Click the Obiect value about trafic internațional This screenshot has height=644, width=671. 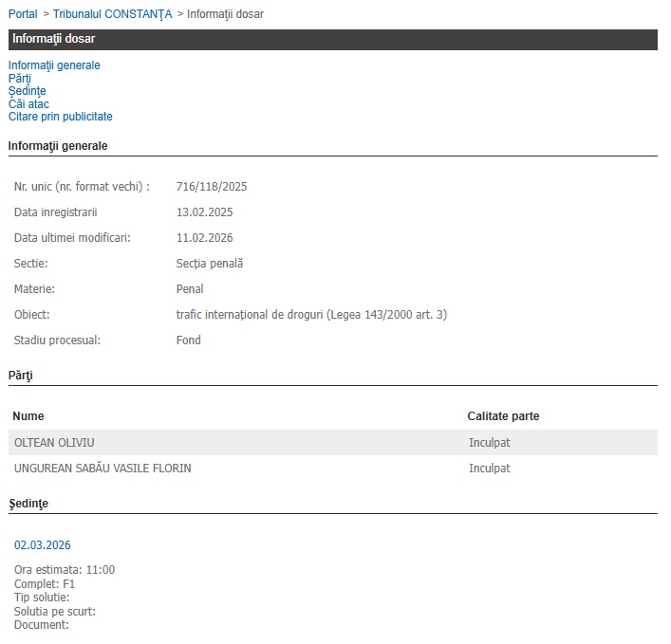pyautogui.click(x=311, y=315)
